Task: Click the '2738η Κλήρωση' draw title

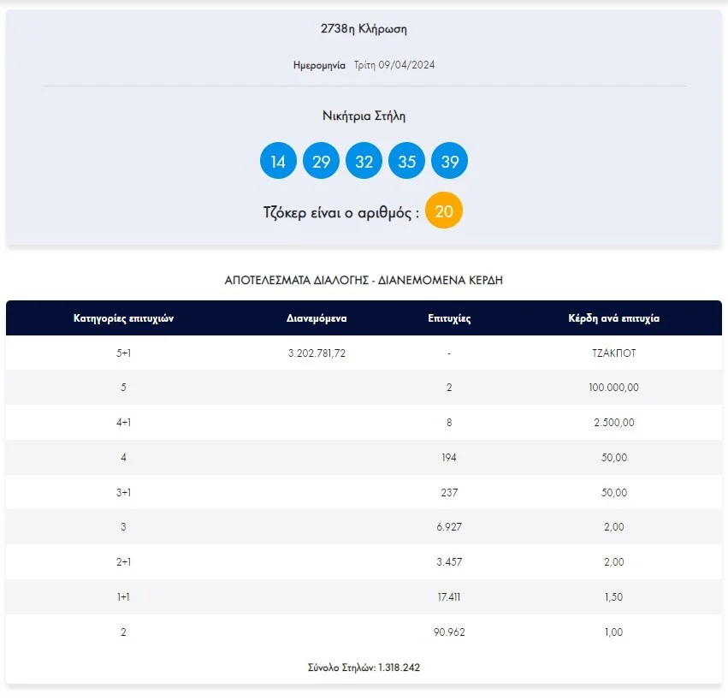Action: tap(364, 29)
